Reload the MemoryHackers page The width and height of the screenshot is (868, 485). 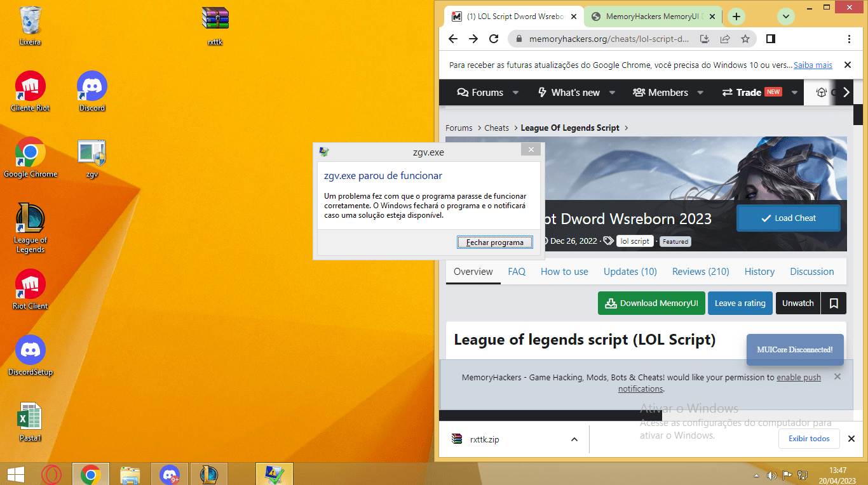coord(494,39)
